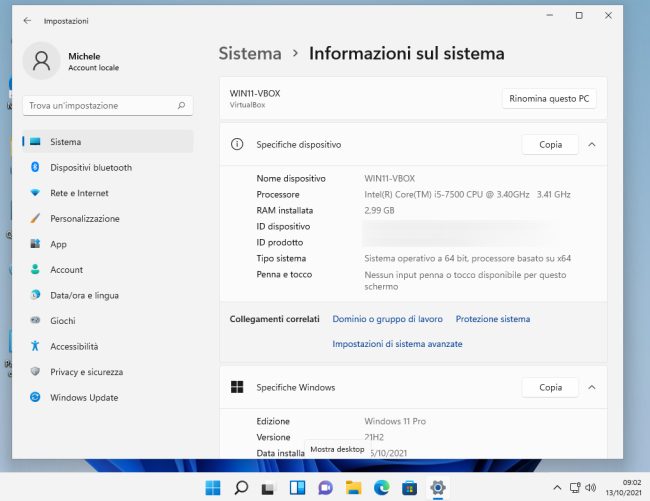The width and height of the screenshot is (650, 501).
Task: Open volume tray icon
Action: 590,488
